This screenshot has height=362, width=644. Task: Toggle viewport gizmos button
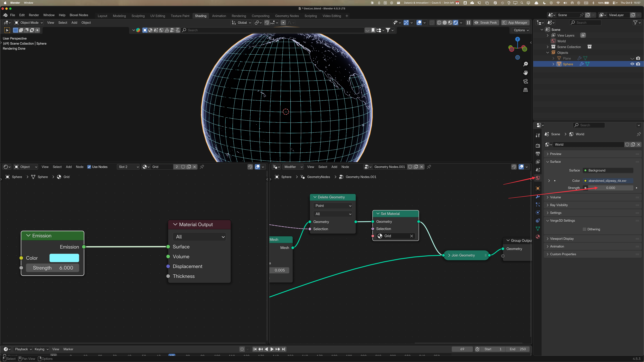click(x=406, y=23)
